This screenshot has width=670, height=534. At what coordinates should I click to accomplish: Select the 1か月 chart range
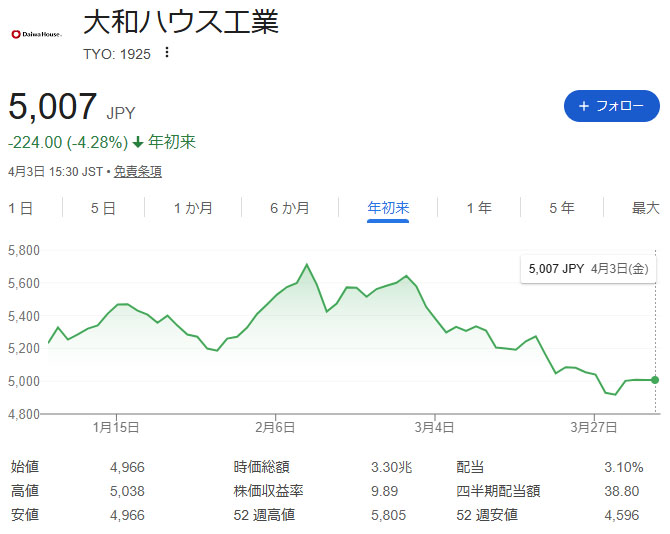pyautogui.click(x=193, y=208)
